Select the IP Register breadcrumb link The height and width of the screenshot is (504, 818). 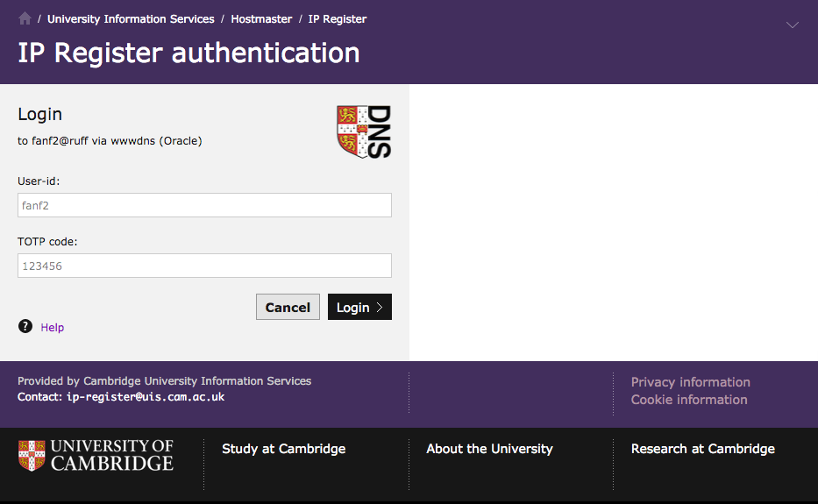click(338, 18)
